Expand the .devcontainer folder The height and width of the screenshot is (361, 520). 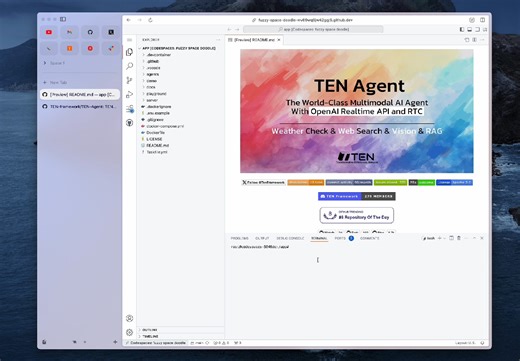(x=180, y=55)
